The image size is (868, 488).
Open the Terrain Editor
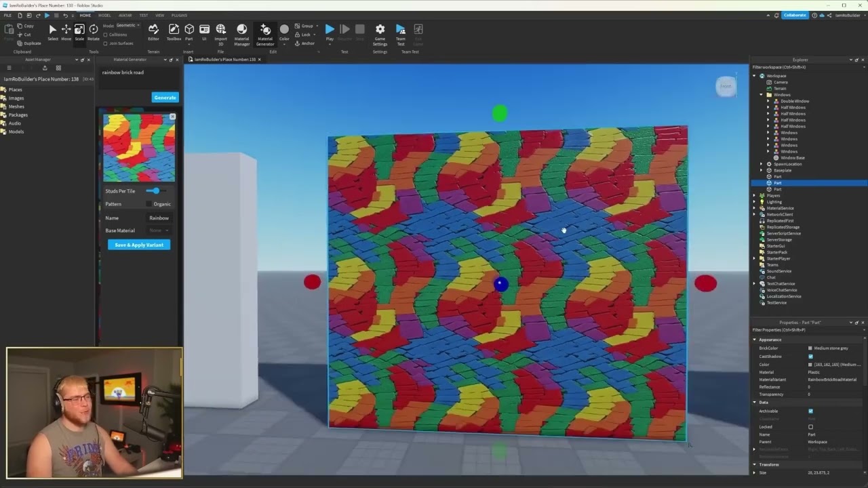click(x=153, y=32)
